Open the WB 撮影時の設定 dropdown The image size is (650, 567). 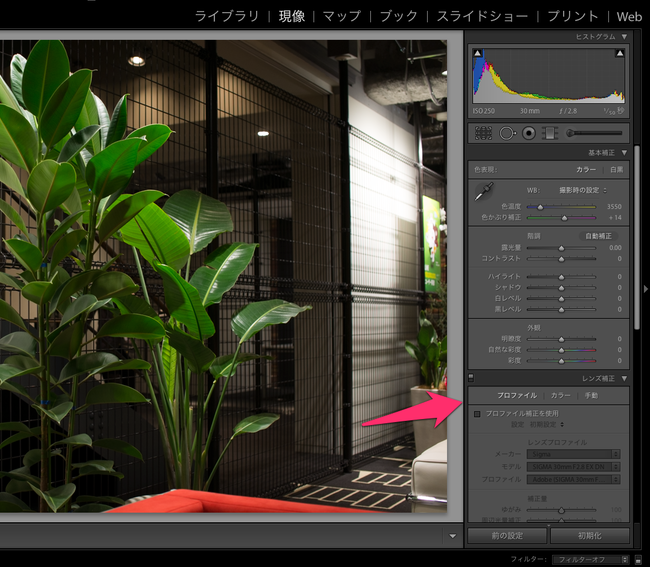click(582, 190)
